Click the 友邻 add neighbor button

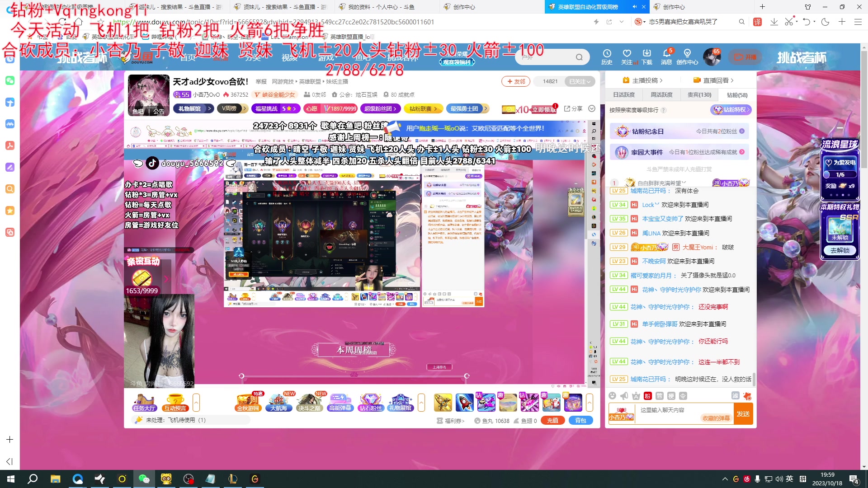click(516, 81)
